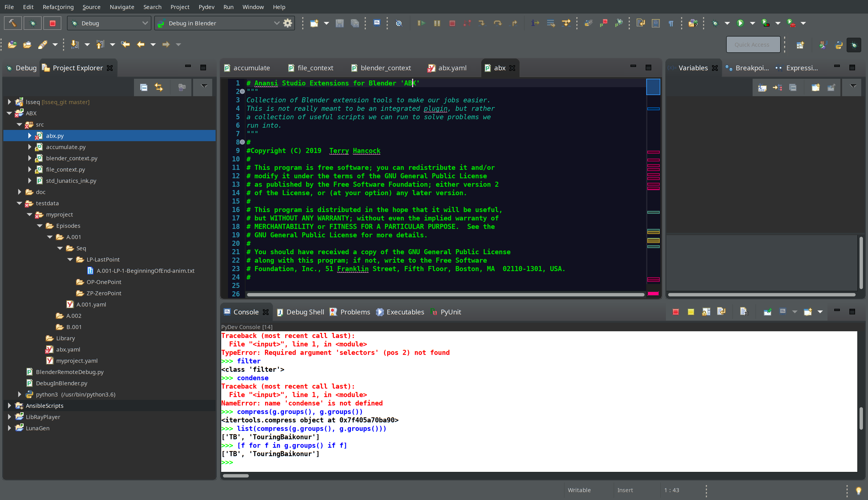Open launch configuration gear settings
Screen dimensions: 868x500
point(287,23)
